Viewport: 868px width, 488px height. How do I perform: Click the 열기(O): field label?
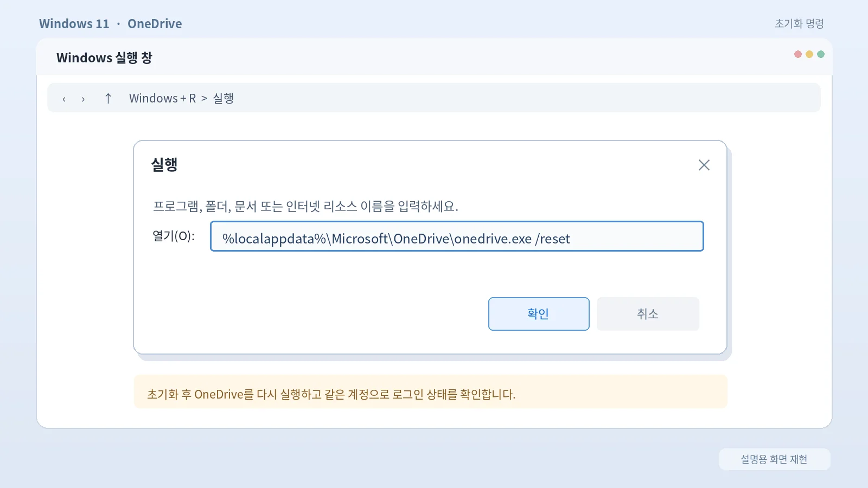(x=174, y=236)
